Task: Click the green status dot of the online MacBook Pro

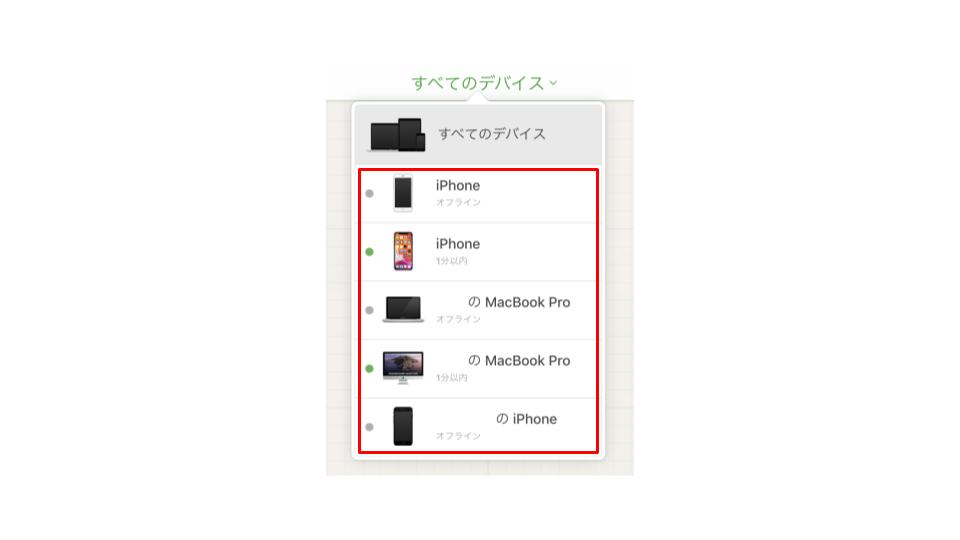Action: point(369,369)
